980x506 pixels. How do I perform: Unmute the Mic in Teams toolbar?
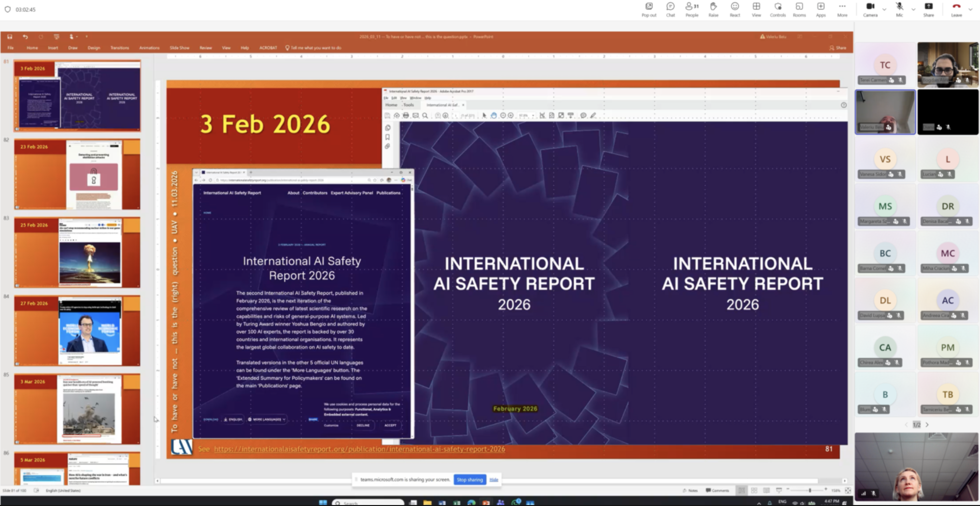(899, 9)
